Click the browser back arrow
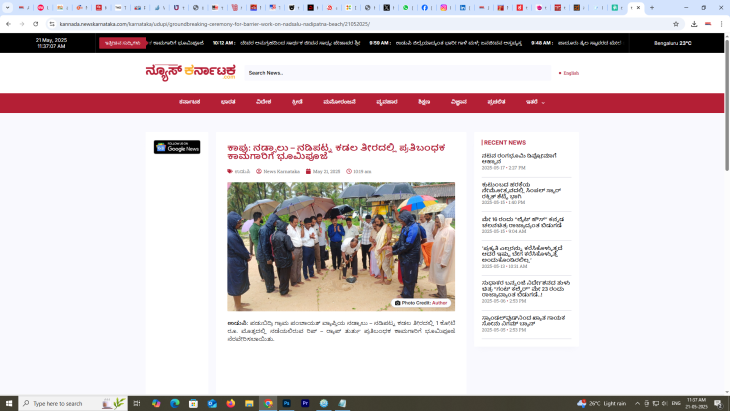This screenshot has height=411, width=730. 8,23
